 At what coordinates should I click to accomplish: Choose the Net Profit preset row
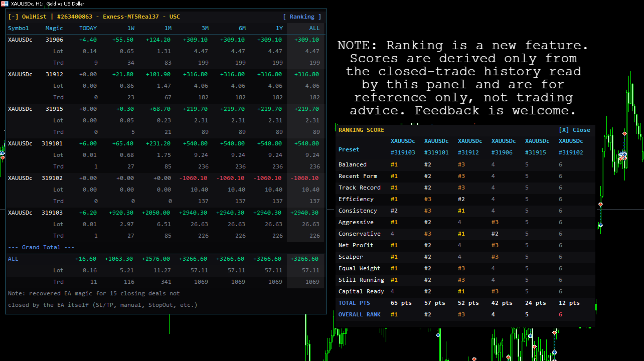point(465,245)
